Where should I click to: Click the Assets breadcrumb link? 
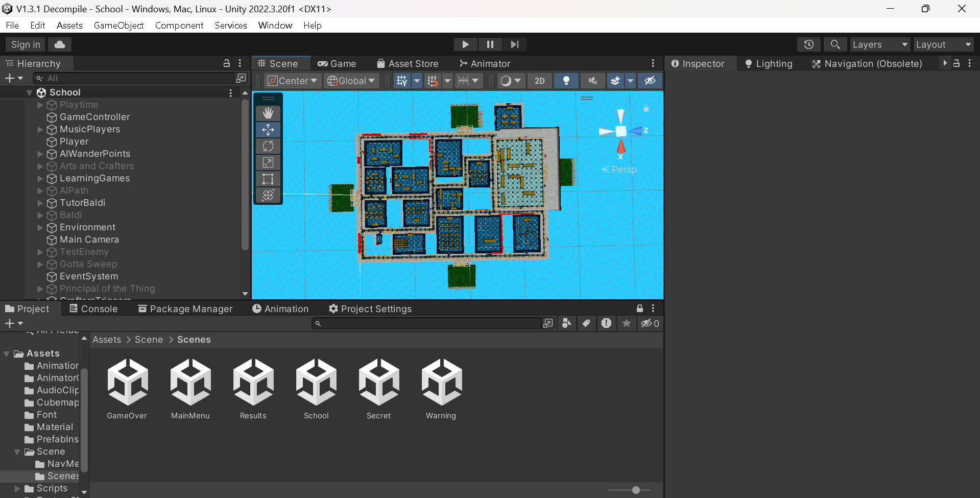coord(106,339)
